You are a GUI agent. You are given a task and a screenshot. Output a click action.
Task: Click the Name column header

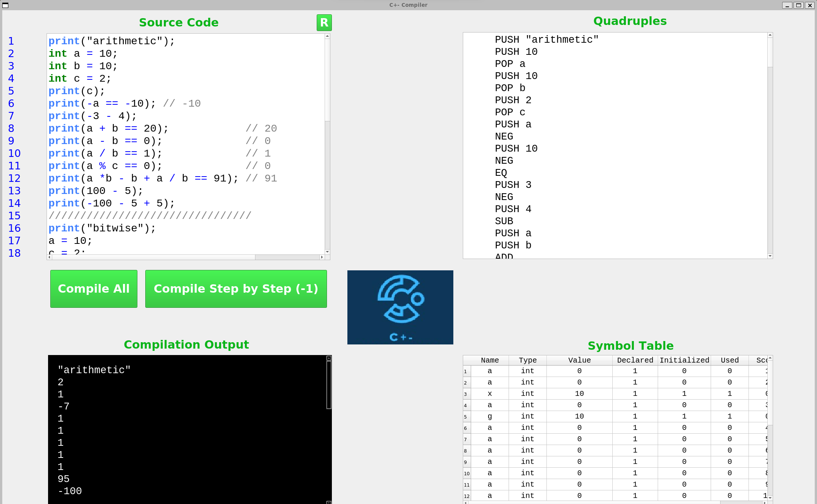click(489, 360)
